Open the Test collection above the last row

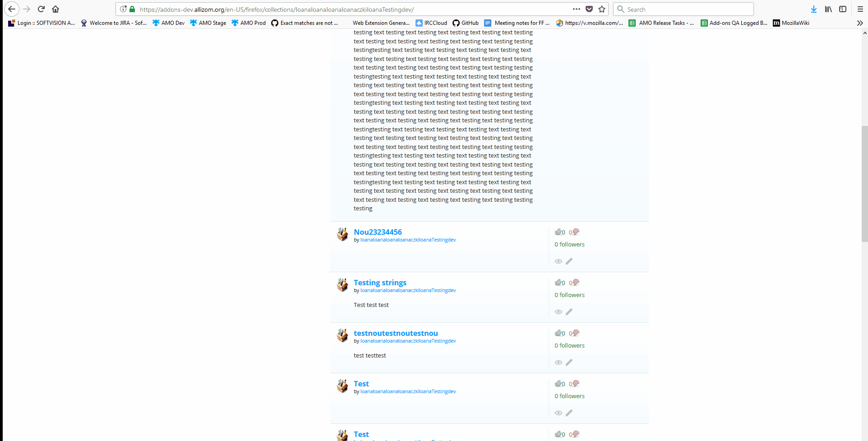(x=361, y=384)
